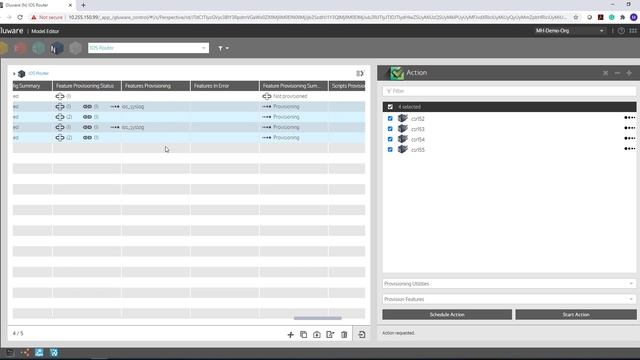
Task: Open the Provisioning Utilities dropdown
Action: [x=509, y=284]
